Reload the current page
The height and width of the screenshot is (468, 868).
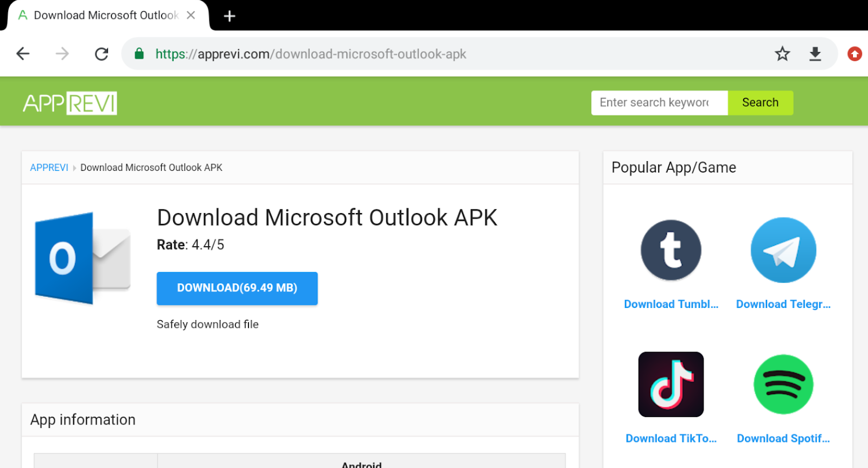(101, 54)
